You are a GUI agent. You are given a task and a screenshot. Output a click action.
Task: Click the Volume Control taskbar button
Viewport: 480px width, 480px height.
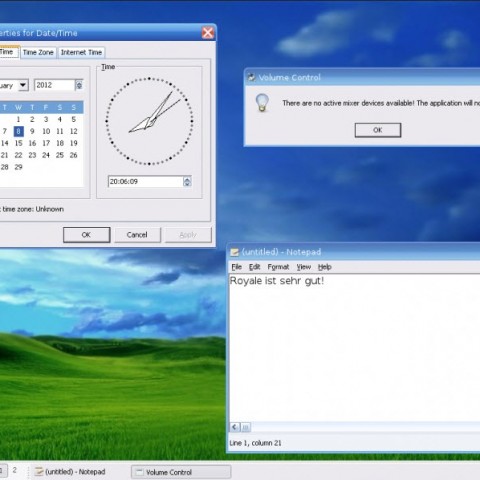181,472
